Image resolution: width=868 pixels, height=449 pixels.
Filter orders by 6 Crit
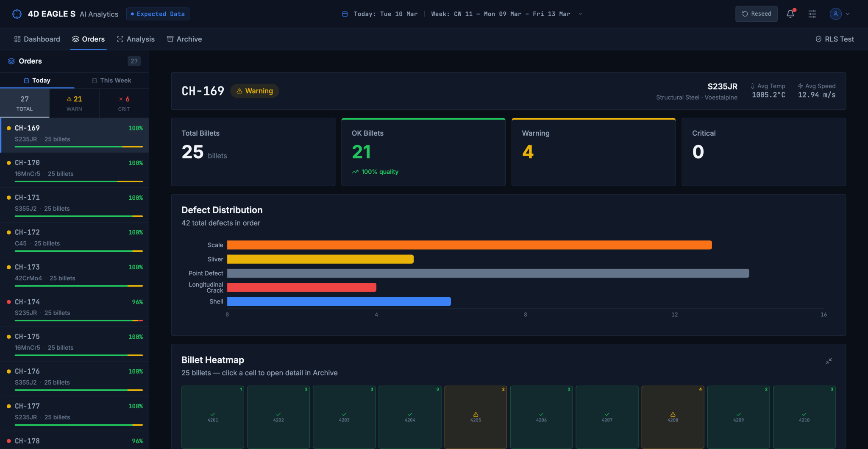(124, 103)
